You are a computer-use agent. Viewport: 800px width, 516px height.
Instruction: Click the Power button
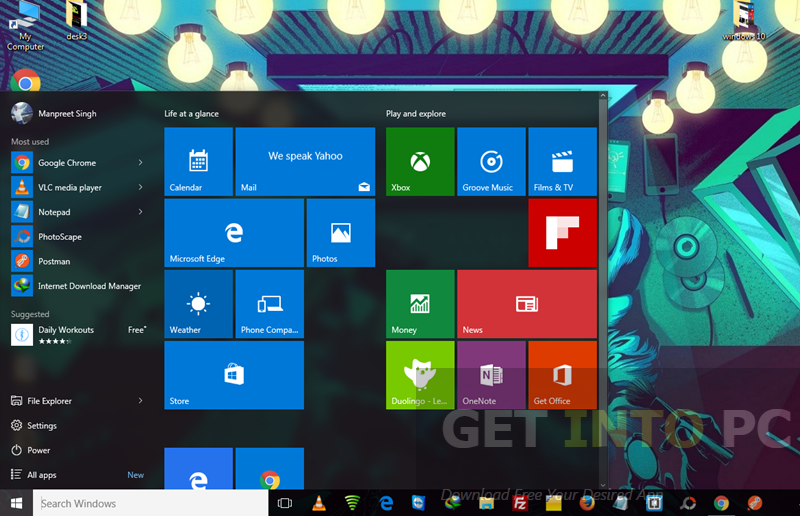(x=39, y=450)
